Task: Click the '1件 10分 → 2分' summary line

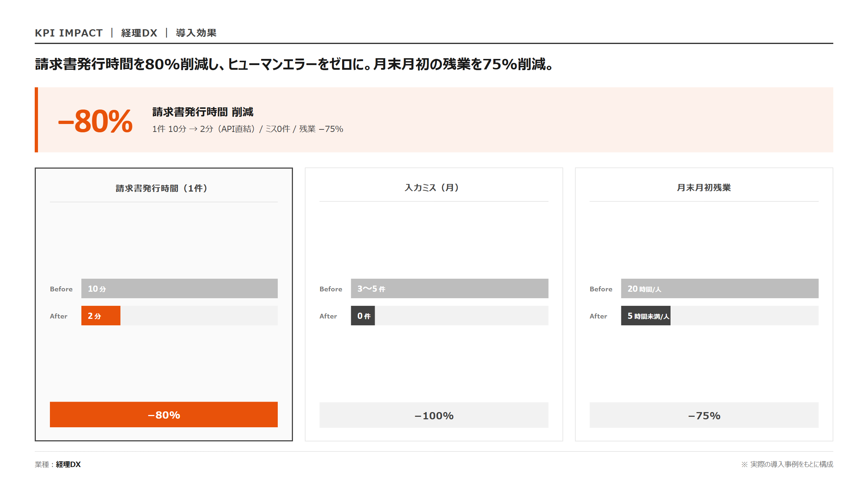Action: 248,129
